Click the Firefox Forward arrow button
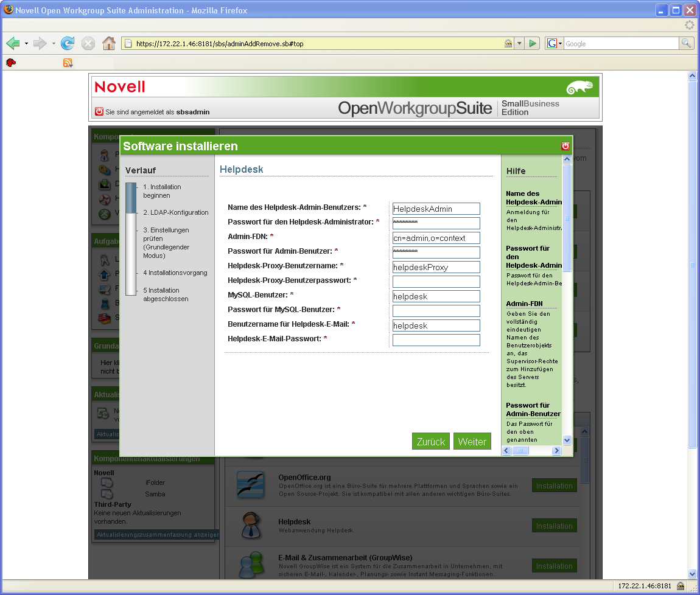This screenshot has height=595, width=700. [40, 43]
